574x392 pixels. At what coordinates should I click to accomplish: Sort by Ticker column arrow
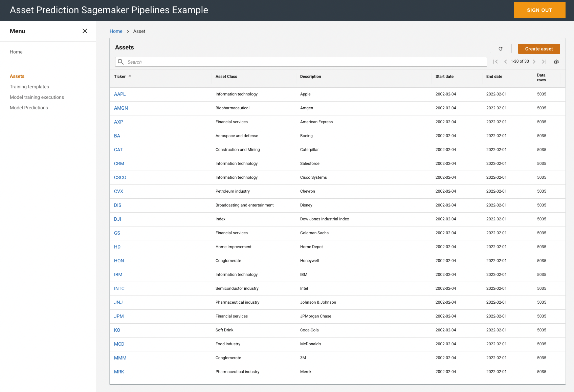click(x=130, y=76)
